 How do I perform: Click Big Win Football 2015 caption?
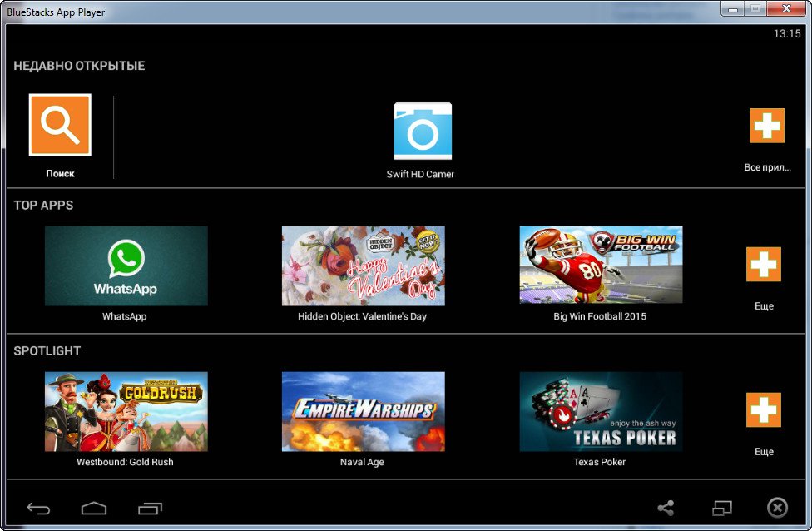600,316
